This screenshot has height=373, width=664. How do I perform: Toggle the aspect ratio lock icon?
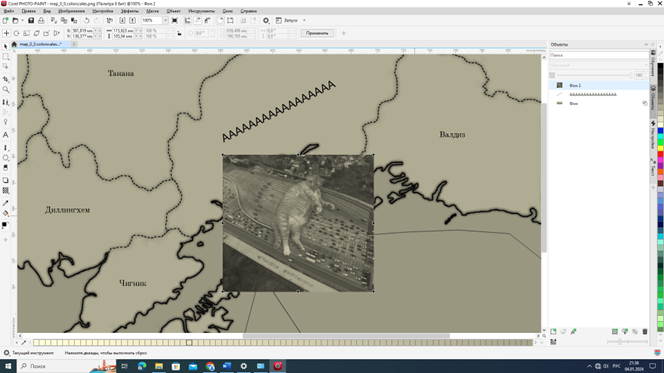[x=180, y=33]
